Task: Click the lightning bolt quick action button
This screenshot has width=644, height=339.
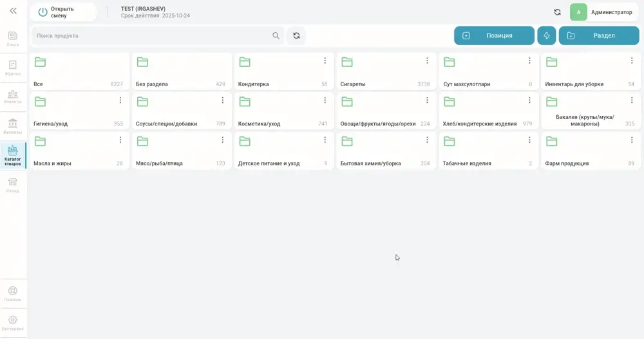Action: 546,36
